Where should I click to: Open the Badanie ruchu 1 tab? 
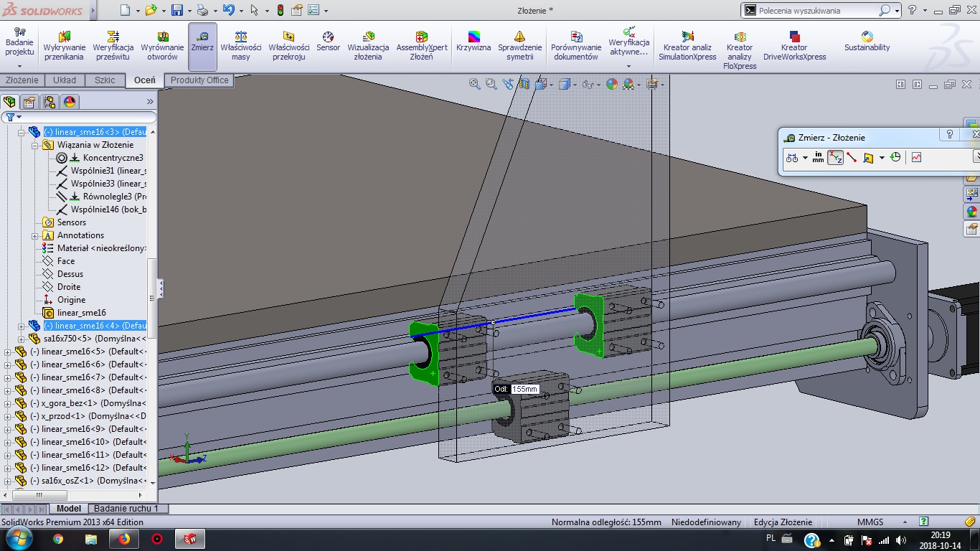tap(126, 509)
